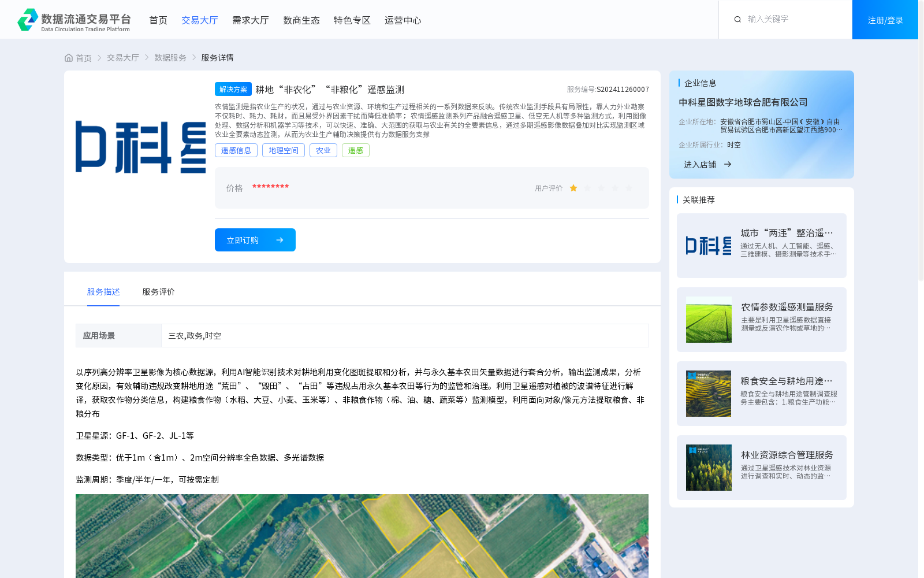
Task: Go to 交易大厅 in the breadcrumb
Action: point(123,58)
